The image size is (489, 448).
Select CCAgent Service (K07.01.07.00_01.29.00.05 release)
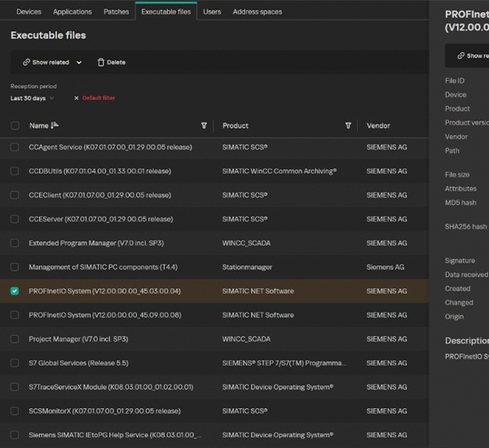[x=110, y=147]
